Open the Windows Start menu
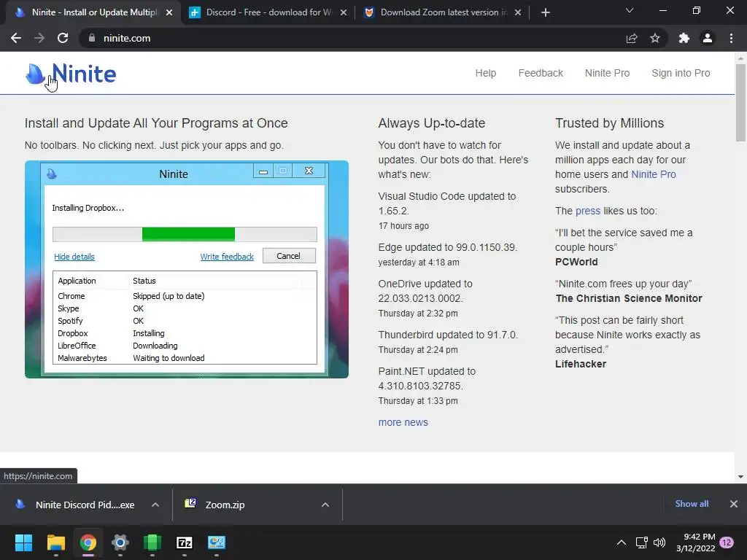The width and height of the screenshot is (747, 560). pyautogui.click(x=23, y=542)
